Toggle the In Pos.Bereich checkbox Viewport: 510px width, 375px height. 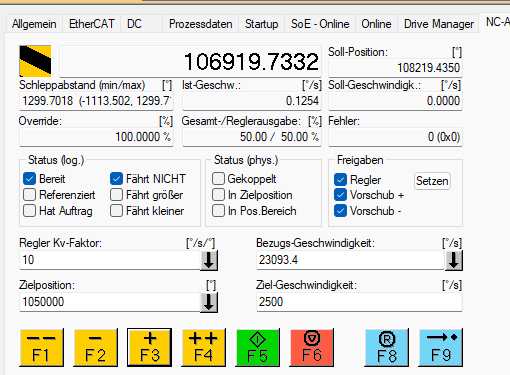pyautogui.click(x=218, y=211)
